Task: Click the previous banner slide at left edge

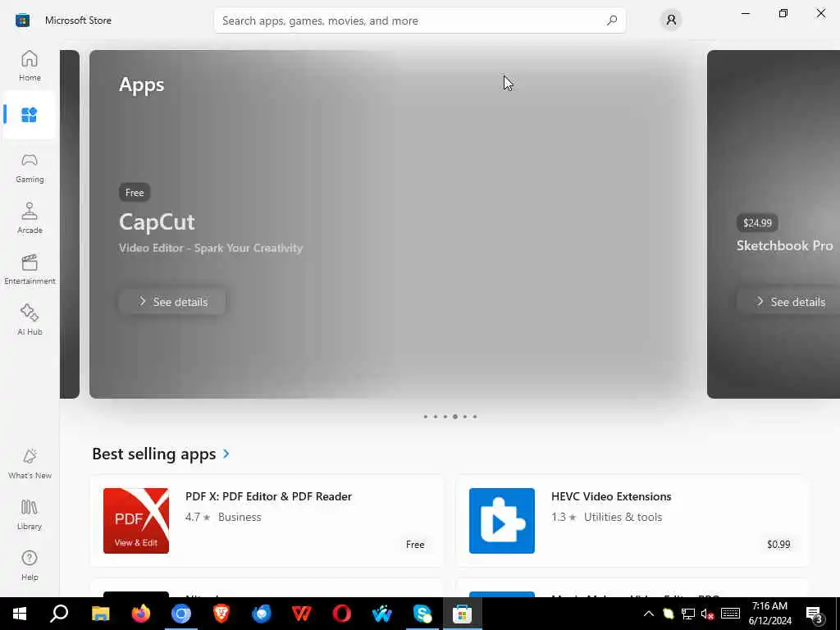Action: click(x=70, y=224)
